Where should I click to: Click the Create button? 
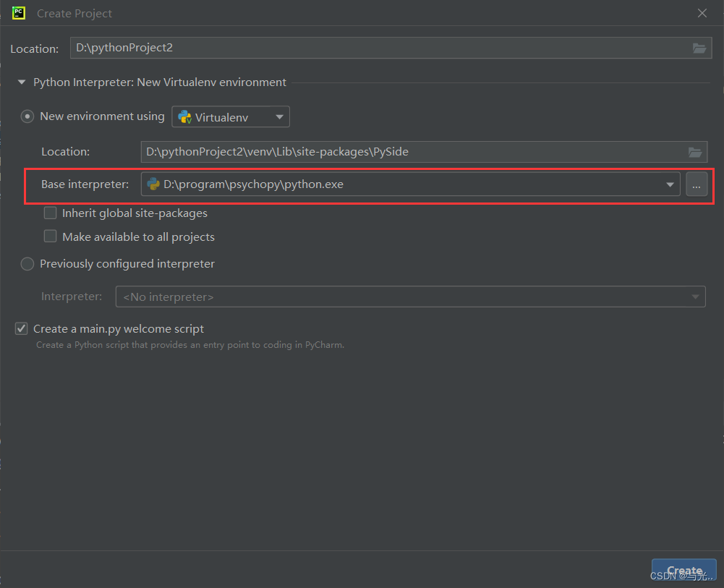click(684, 571)
